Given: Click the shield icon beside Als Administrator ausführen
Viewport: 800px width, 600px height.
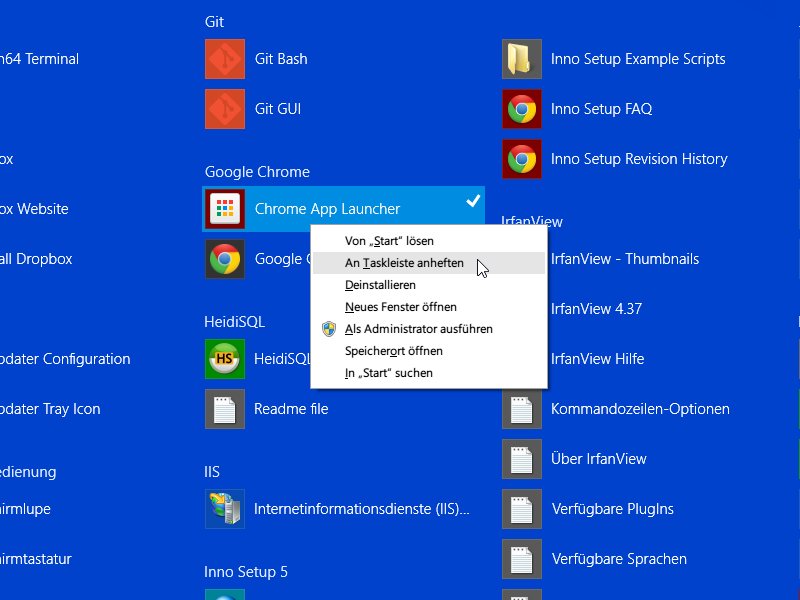Looking at the screenshot, I should tap(329, 329).
